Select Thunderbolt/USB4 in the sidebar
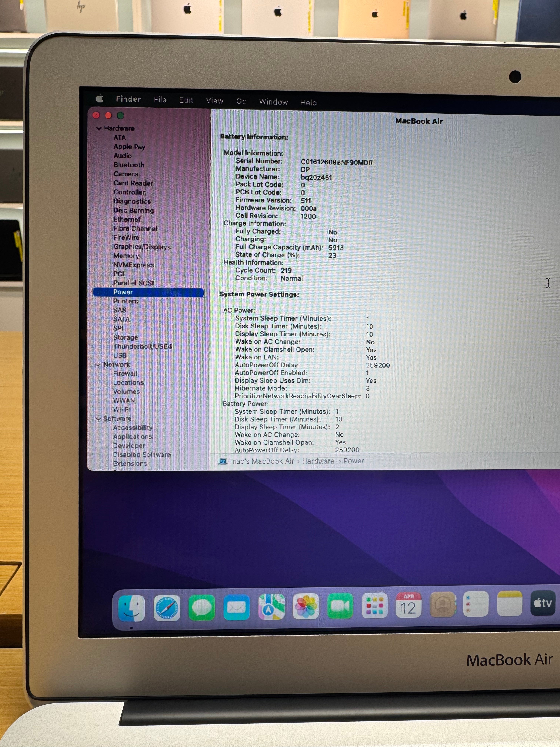The height and width of the screenshot is (747, 560). click(142, 346)
